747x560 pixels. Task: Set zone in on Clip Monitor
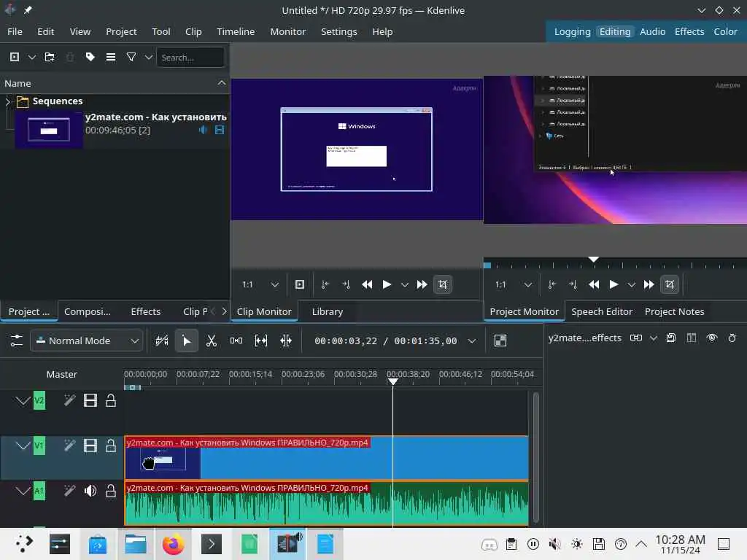click(325, 284)
